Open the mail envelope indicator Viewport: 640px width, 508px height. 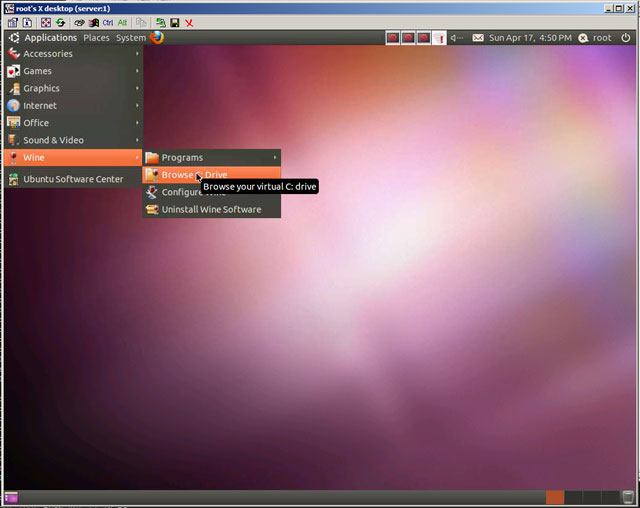click(x=478, y=38)
